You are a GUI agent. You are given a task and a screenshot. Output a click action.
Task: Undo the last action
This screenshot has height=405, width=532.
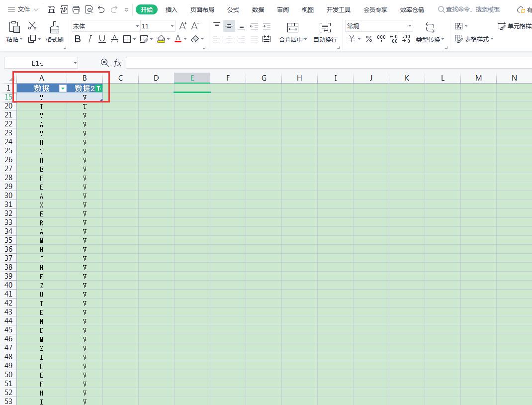click(101, 9)
